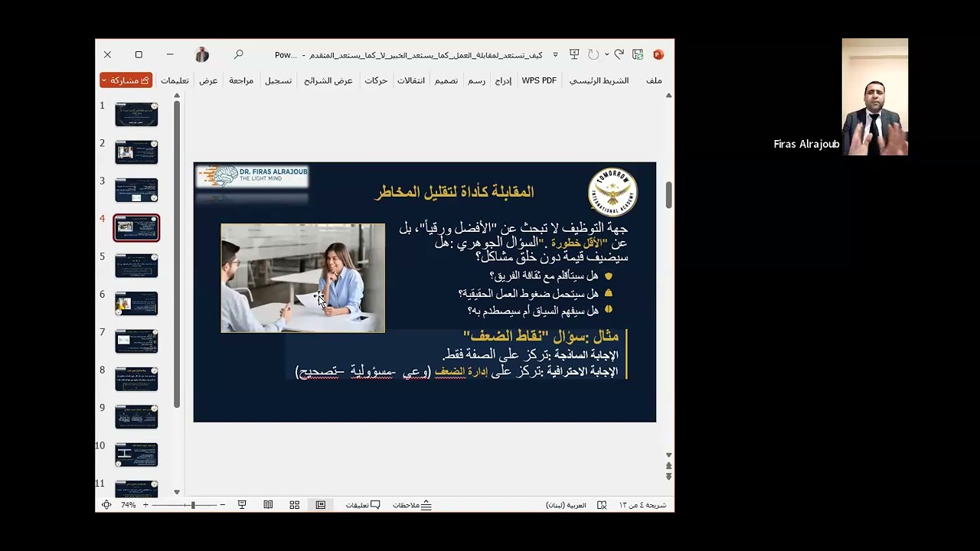Click status text شريحة ٤ من ١٣
Image resolution: width=980 pixels, height=551 pixels.
coord(642,505)
